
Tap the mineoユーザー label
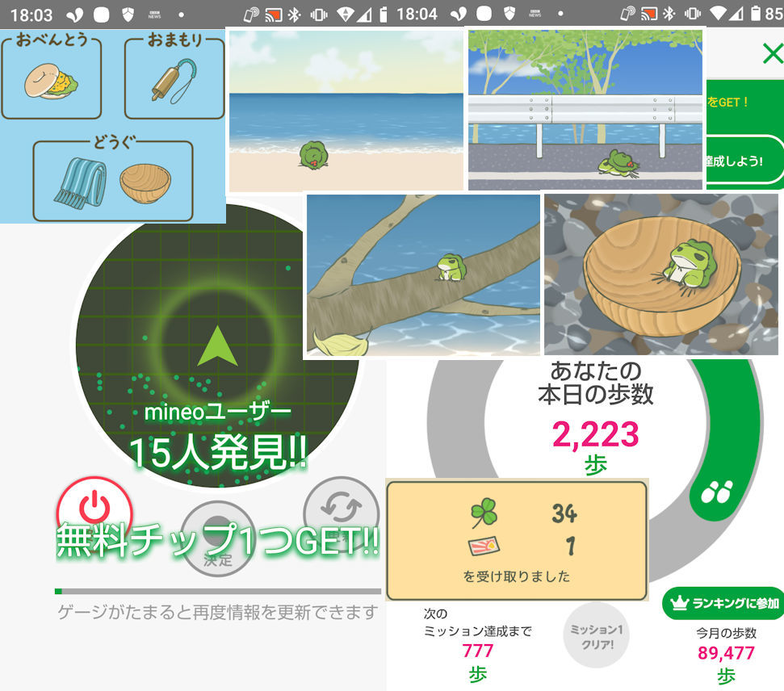(217, 412)
